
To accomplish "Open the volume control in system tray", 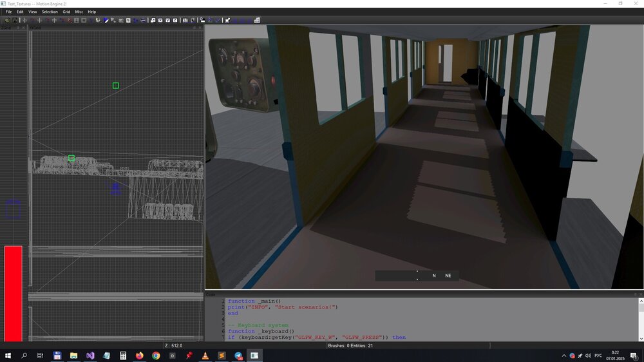I will (x=588, y=356).
